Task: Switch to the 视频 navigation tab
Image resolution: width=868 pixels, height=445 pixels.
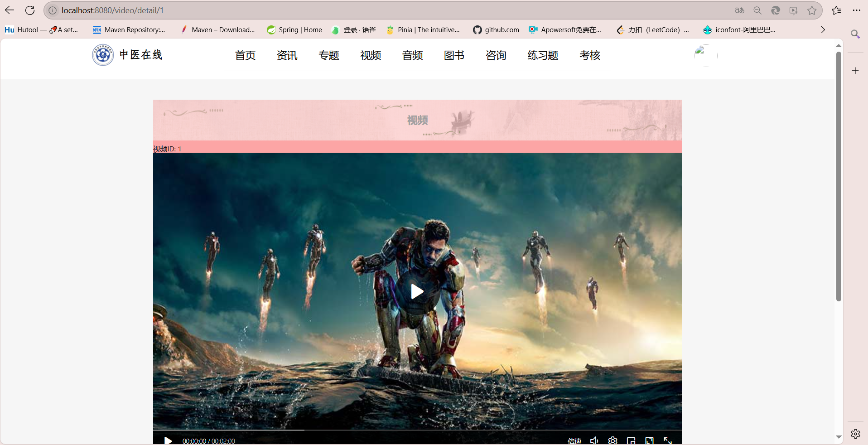Action: point(370,55)
